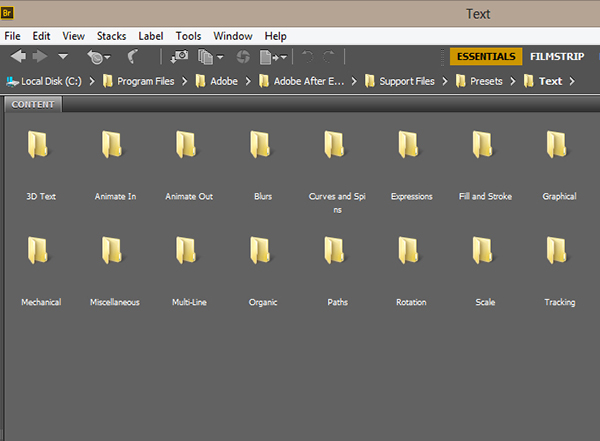Open the Tools menu
The height and width of the screenshot is (441, 600).
[188, 36]
